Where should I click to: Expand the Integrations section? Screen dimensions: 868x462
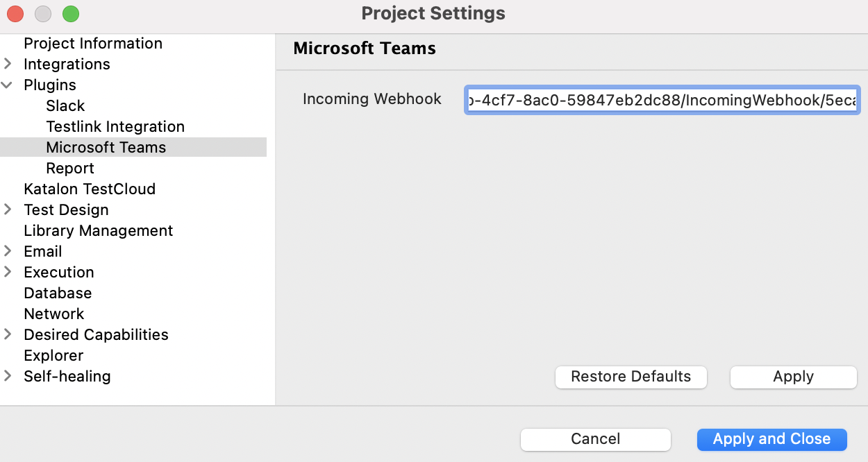point(8,64)
